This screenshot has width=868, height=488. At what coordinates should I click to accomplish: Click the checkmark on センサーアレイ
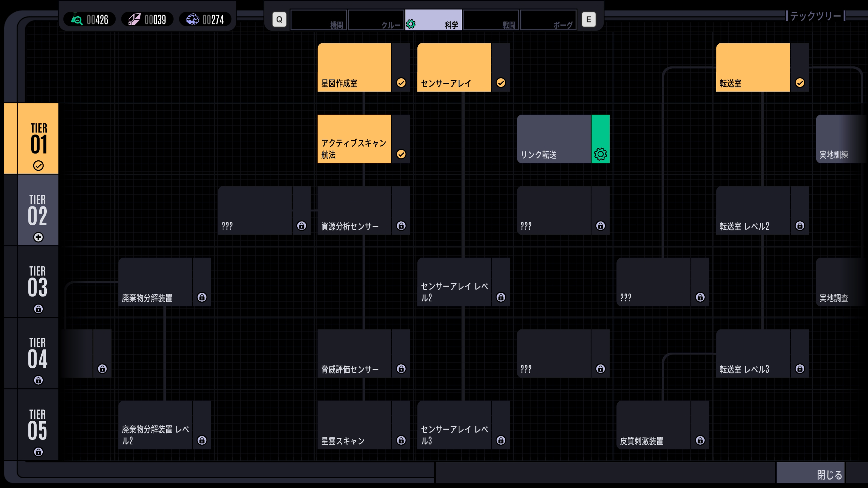501,83
